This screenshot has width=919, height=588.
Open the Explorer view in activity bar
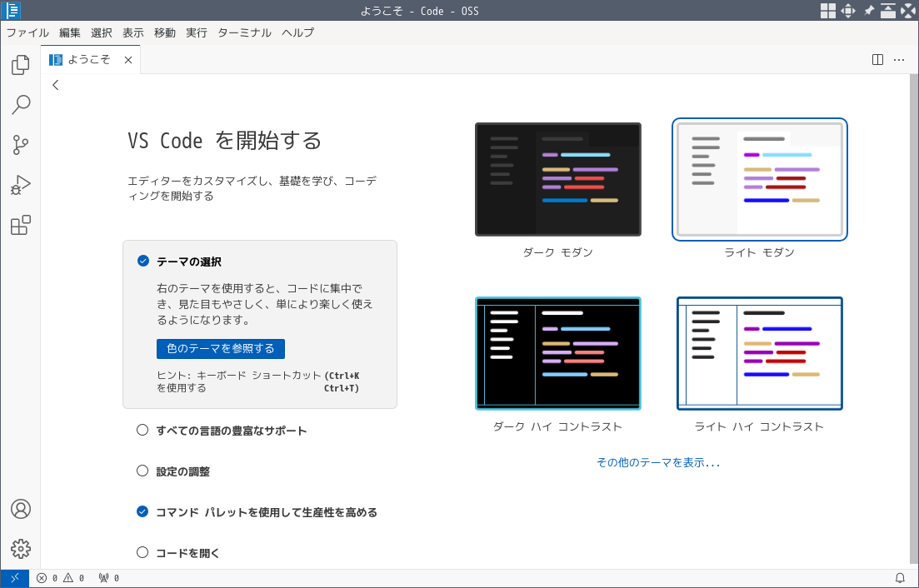[x=21, y=64]
